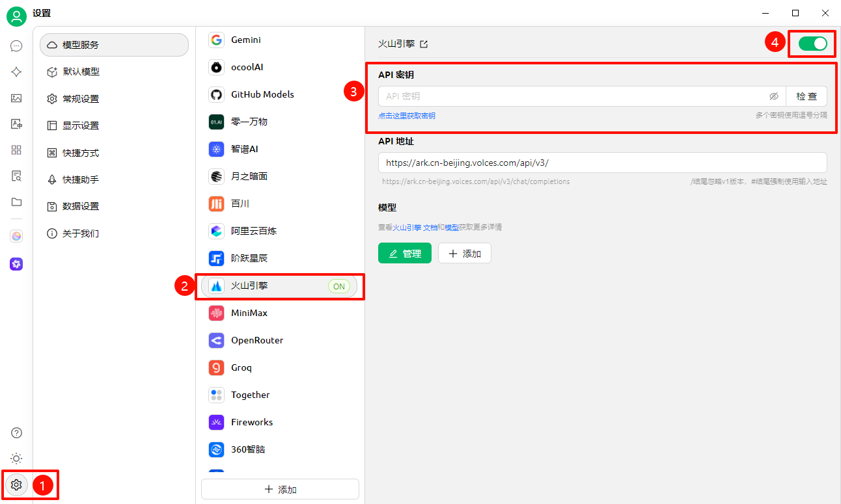
Task: Select the 百川 provider
Action: pyautogui.click(x=280, y=204)
